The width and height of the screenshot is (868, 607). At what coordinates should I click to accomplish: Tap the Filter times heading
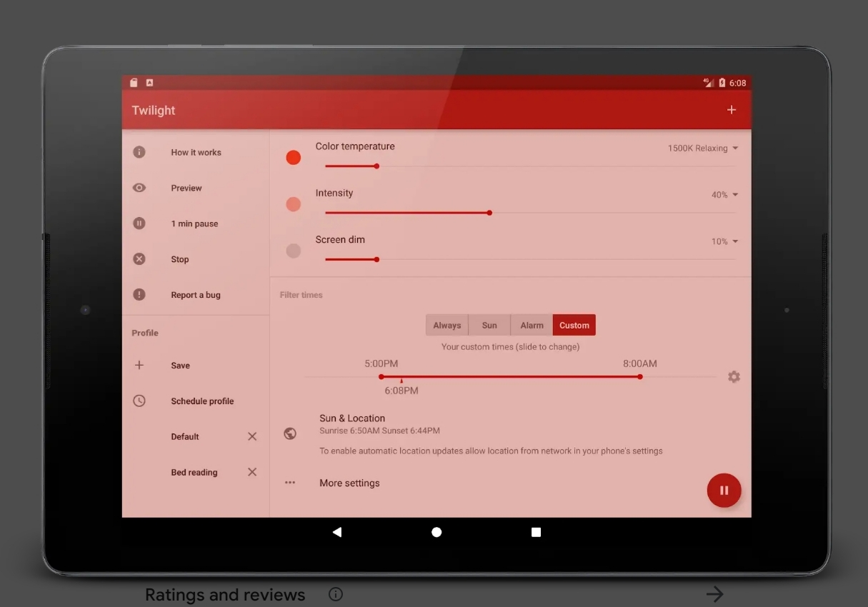301,295
